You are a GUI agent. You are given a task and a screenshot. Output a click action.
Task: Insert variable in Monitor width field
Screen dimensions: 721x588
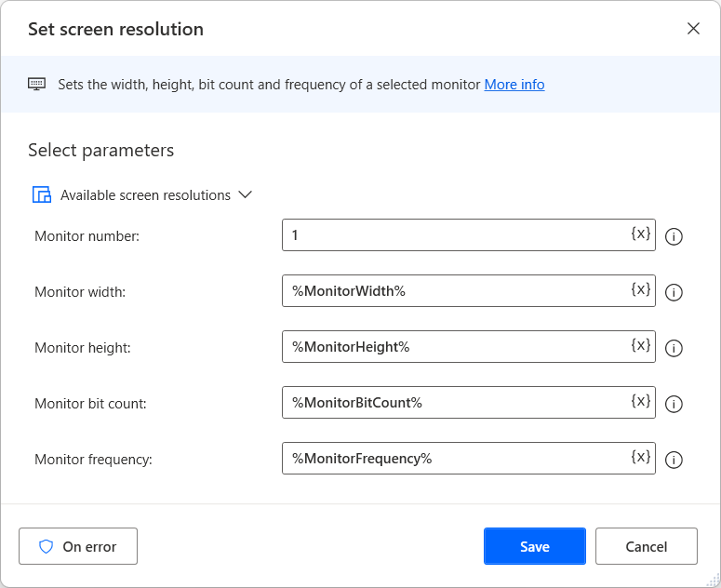tap(641, 289)
